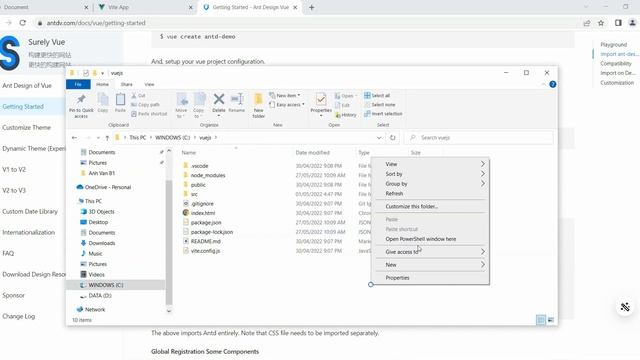Reload the browser page

click(x=23, y=23)
